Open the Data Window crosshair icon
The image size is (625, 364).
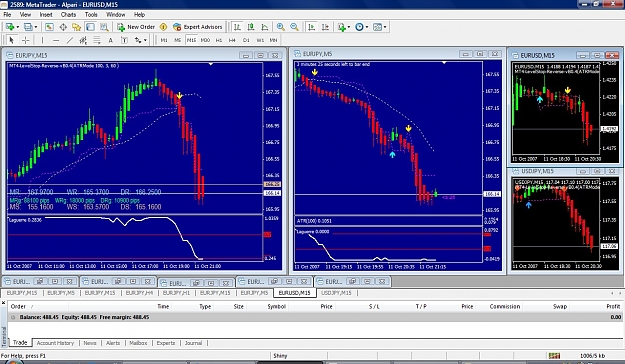pos(63,27)
